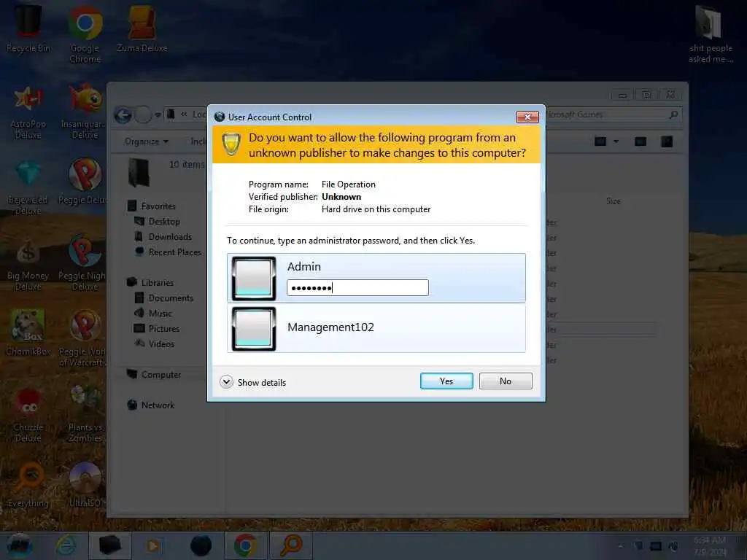Select the Management102 account tile
The image size is (747, 560).
[376, 329]
